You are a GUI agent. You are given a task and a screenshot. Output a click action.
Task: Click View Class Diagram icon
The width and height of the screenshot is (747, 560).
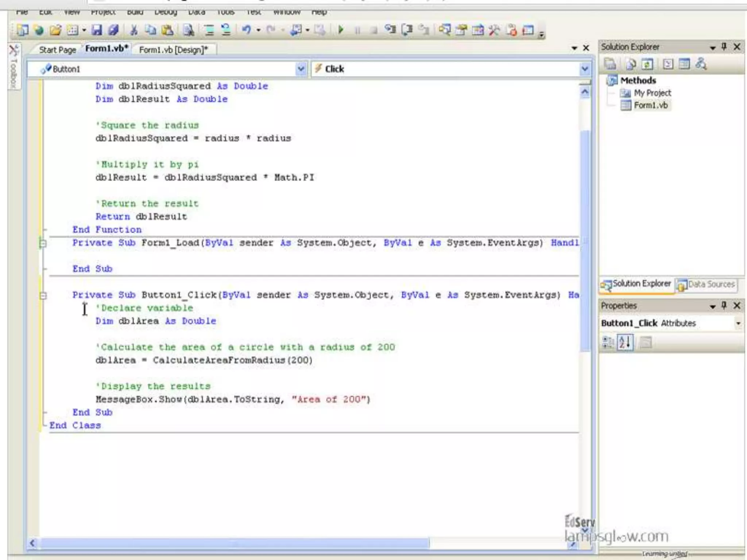(x=701, y=64)
